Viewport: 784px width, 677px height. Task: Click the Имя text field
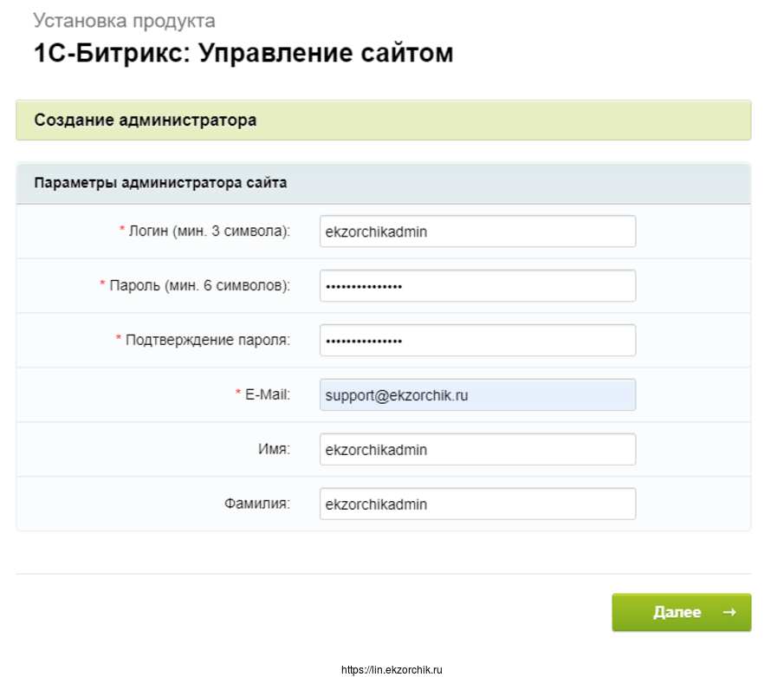476,450
